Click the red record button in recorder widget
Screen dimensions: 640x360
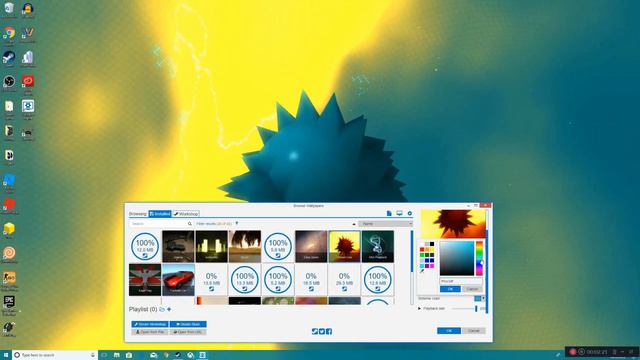coord(573,351)
